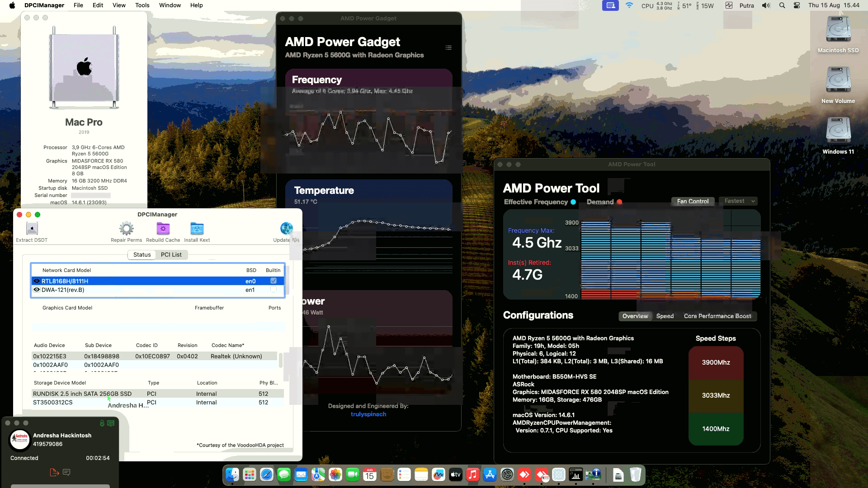Screen dimensions: 868x488
Task: Open Reminders from the dock
Action: [404, 474]
